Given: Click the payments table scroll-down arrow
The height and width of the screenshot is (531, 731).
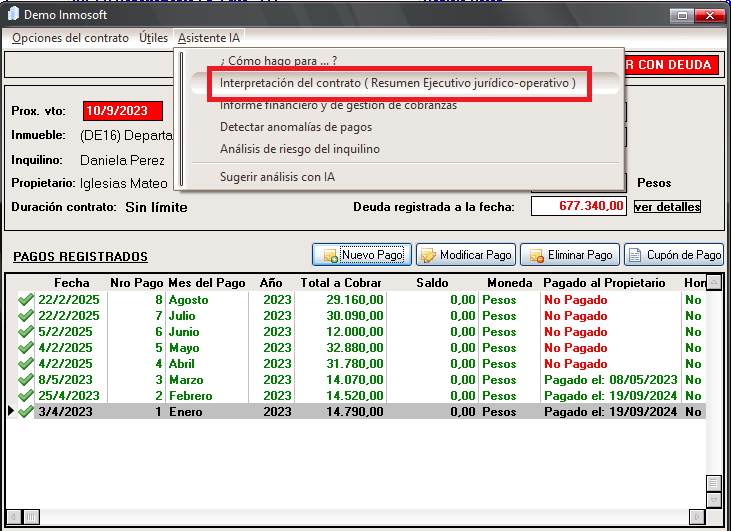Looking at the screenshot, I should [x=714, y=500].
